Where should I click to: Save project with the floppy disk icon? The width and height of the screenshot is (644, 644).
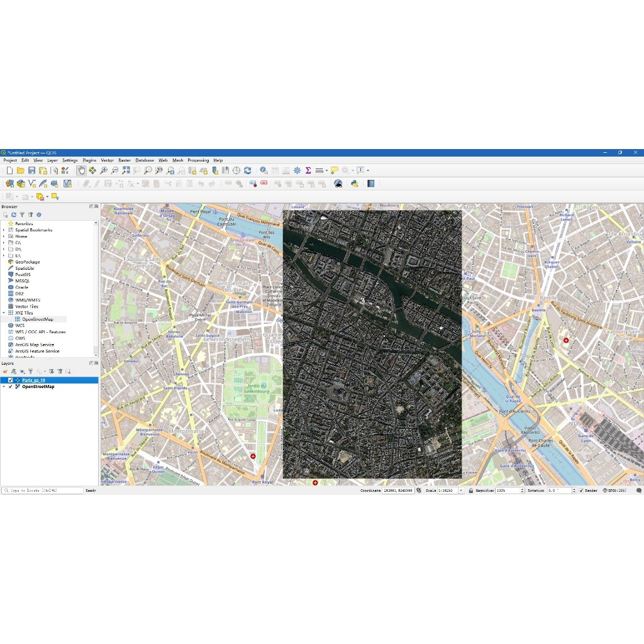coord(31,170)
